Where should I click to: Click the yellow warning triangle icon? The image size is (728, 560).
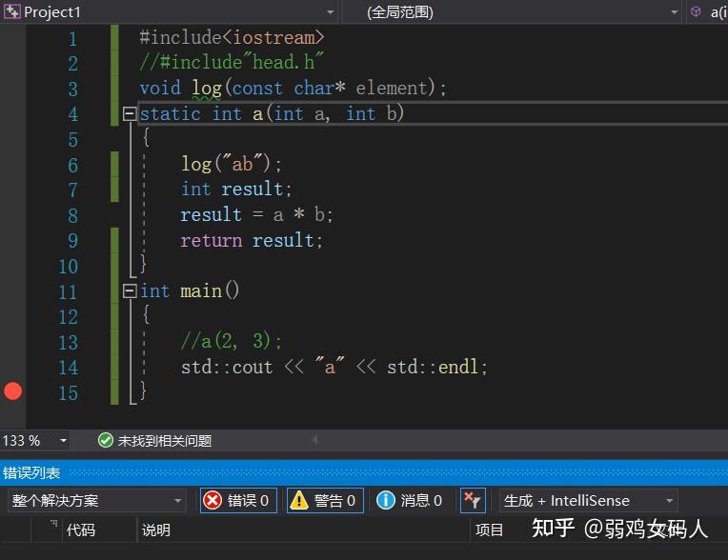[299, 501]
